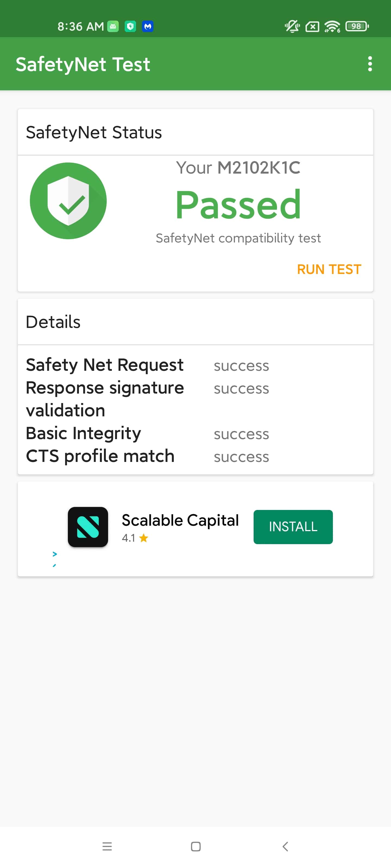This screenshot has width=391, height=868.
Task: Click the INSTALL button for Scalable Capital
Action: tap(293, 527)
